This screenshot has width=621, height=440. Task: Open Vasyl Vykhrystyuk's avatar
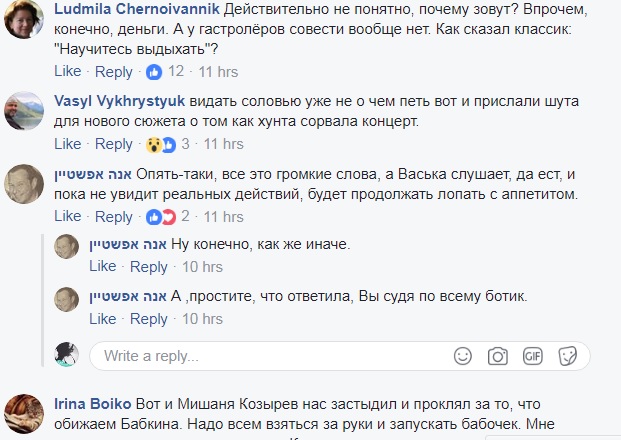(x=22, y=109)
